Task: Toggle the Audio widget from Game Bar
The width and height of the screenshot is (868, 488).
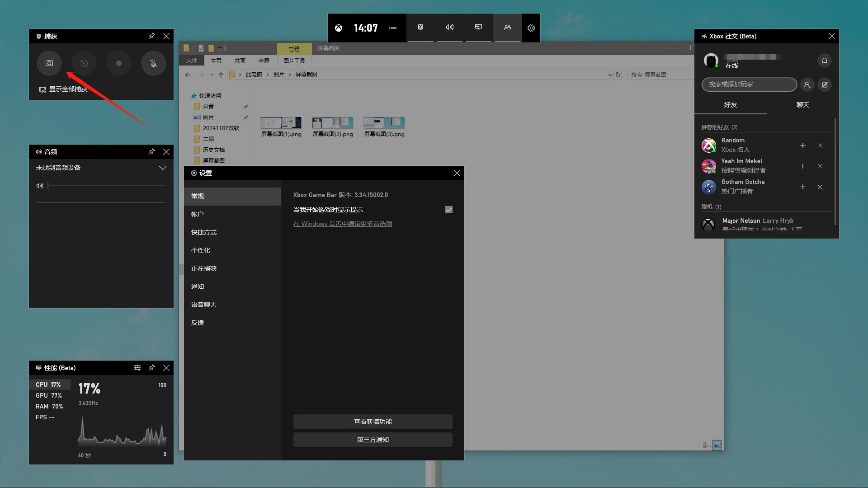Action: pyautogui.click(x=450, y=28)
